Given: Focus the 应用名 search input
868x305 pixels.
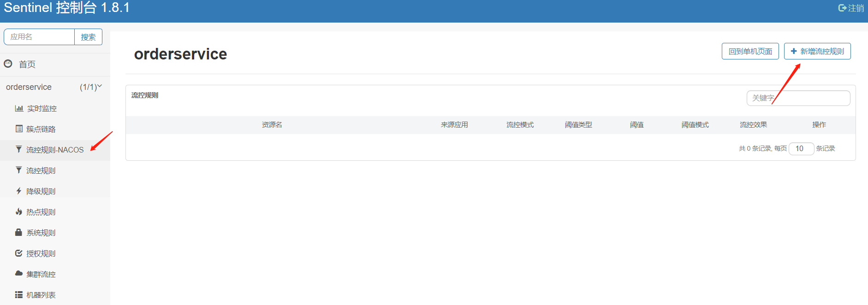Looking at the screenshot, I should pos(39,37).
